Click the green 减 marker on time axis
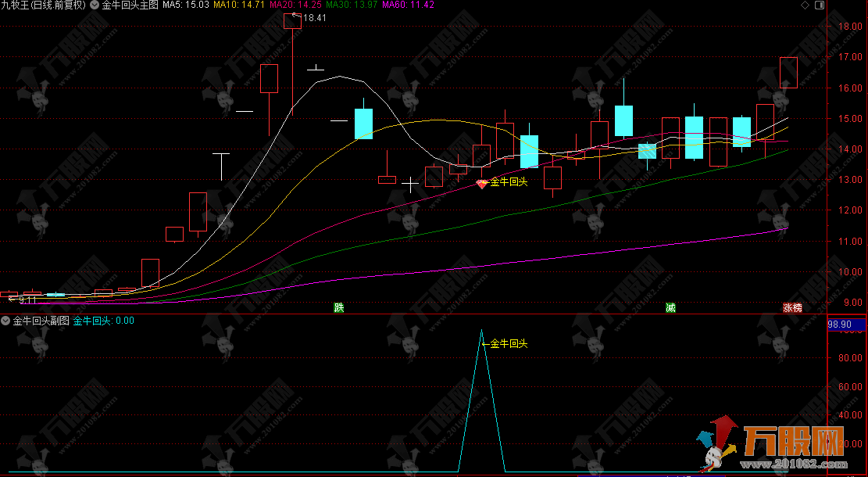 click(670, 307)
